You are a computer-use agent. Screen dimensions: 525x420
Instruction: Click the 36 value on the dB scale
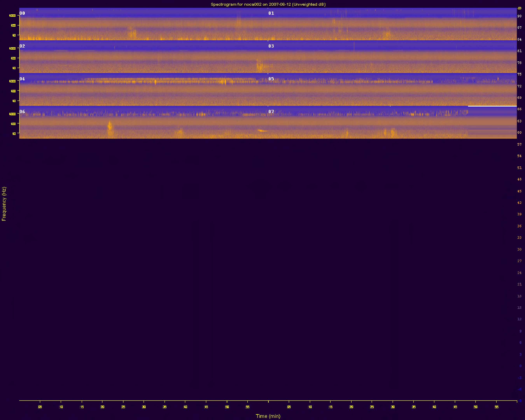click(x=519, y=226)
